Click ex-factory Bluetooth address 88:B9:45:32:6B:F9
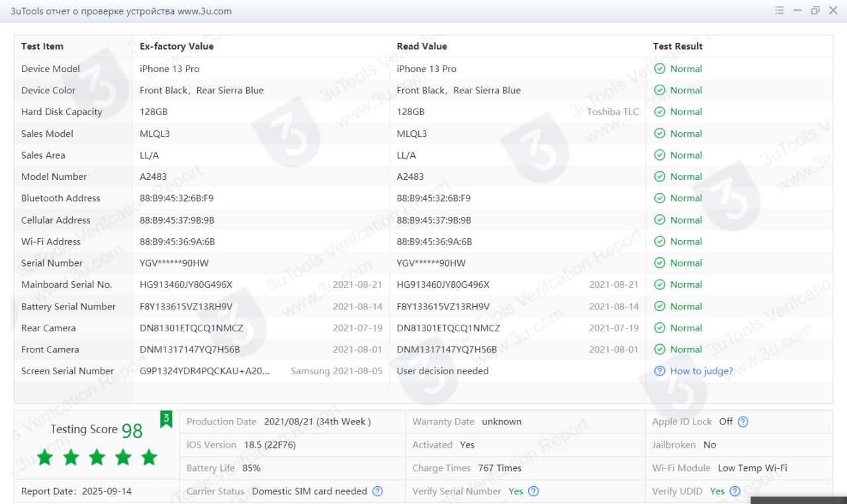847x504 pixels. [x=177, y=198]
